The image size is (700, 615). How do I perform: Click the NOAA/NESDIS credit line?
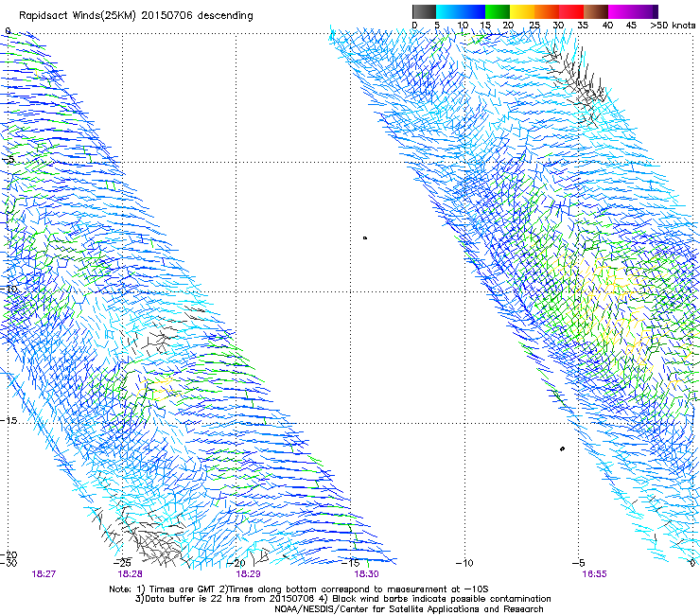(409, 609)
